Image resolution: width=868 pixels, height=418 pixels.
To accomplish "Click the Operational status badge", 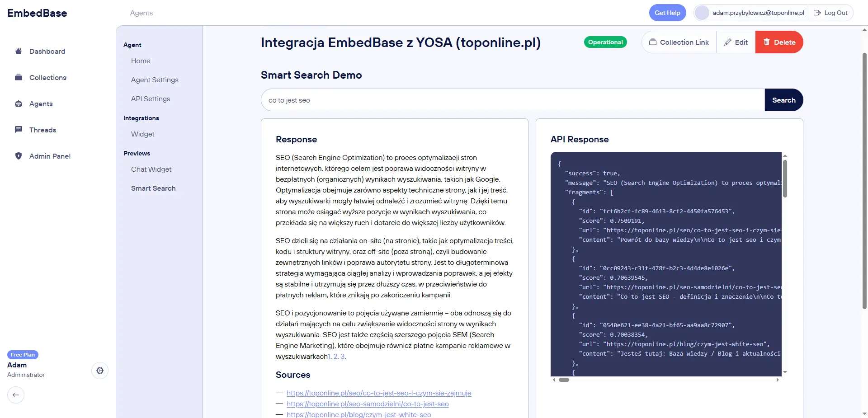I will (605, 42).
